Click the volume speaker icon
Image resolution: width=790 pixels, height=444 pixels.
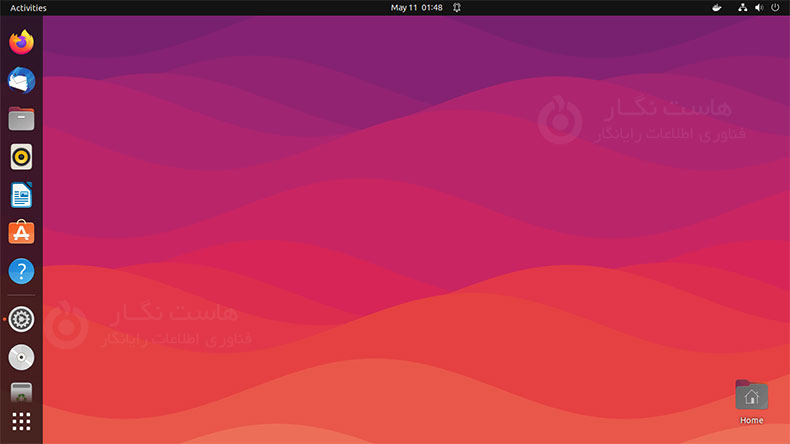coord(759,8)
